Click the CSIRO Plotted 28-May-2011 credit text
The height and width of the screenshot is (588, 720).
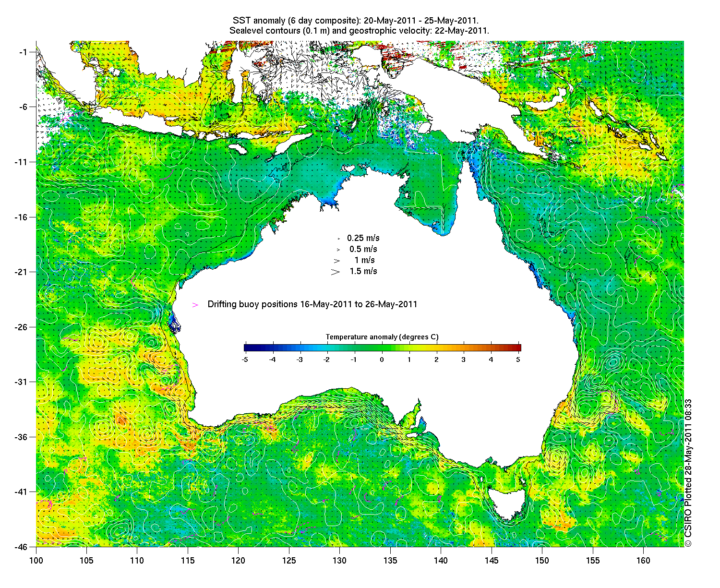coord(688,473)
